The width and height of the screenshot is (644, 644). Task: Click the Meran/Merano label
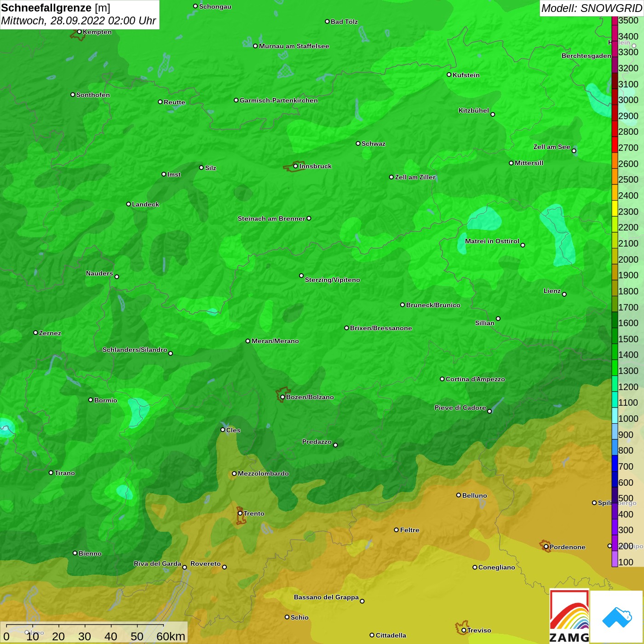[x=275, y=341]
